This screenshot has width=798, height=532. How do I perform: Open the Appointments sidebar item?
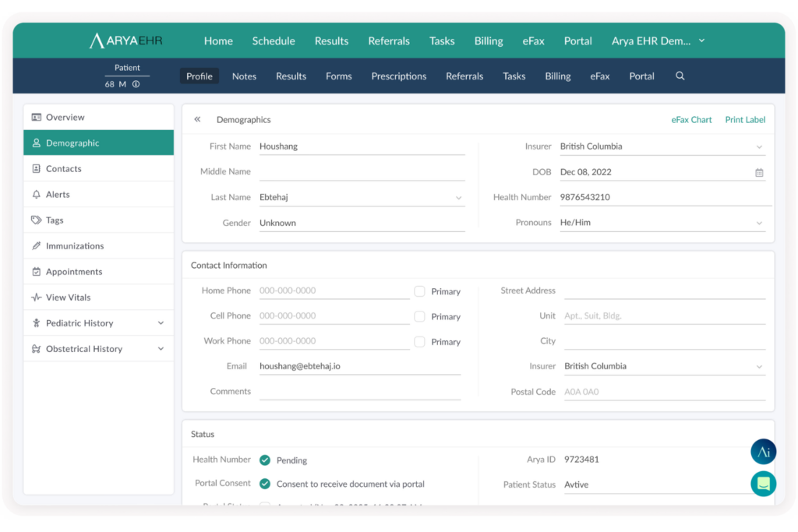(x=99, y=272)
